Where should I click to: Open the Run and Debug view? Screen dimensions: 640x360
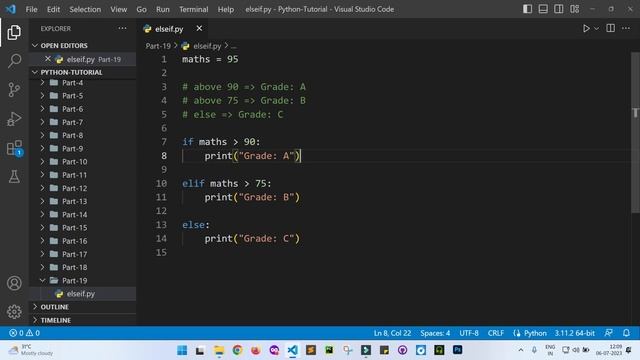[14, 119]
